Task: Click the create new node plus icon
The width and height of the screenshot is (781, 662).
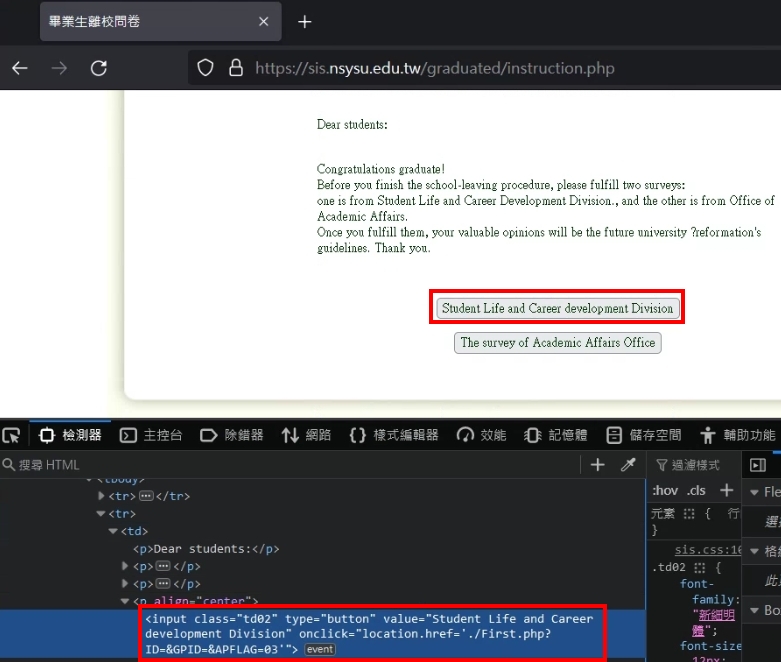Action: coord(598,465)
